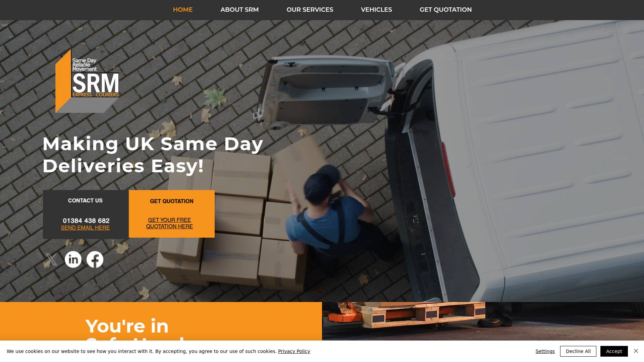Accept cookies with Accept button
This screenshot has width=644, height=362.
(x=614, y=351)
